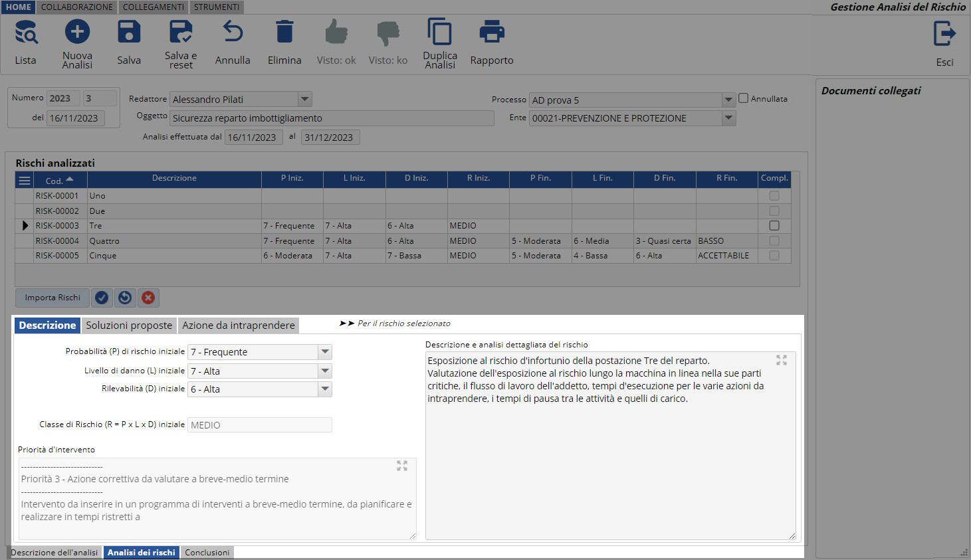Open the Processo dropdown list
Screen dimensions: 971x560
[x=728, y=100]
